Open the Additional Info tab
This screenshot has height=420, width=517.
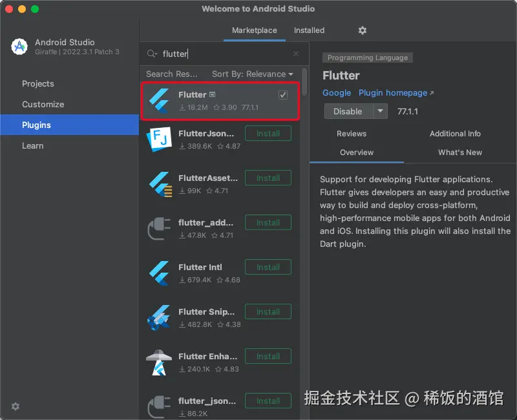pos(455,134)
